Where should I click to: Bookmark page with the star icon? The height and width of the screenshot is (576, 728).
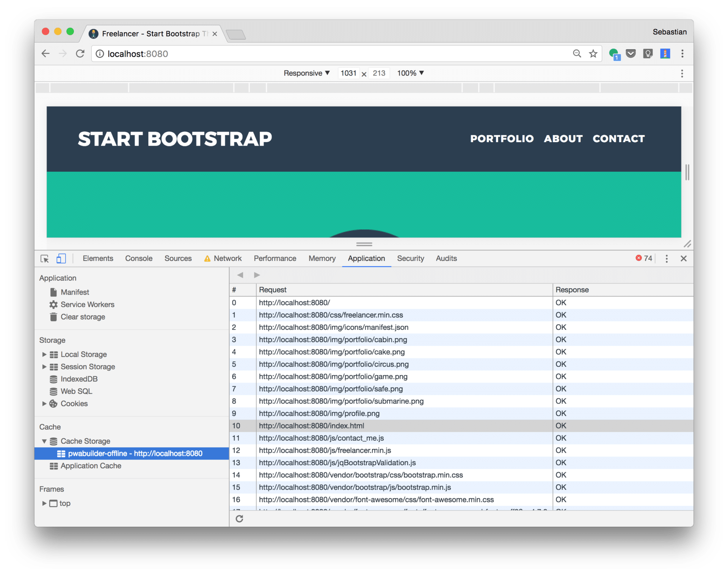[x=593, y=53]
